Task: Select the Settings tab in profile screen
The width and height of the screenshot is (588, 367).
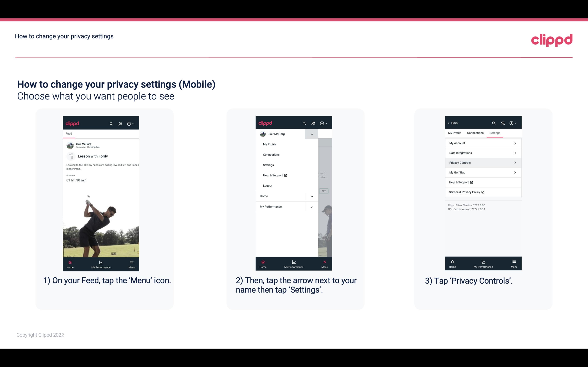Action: (495, 133)
